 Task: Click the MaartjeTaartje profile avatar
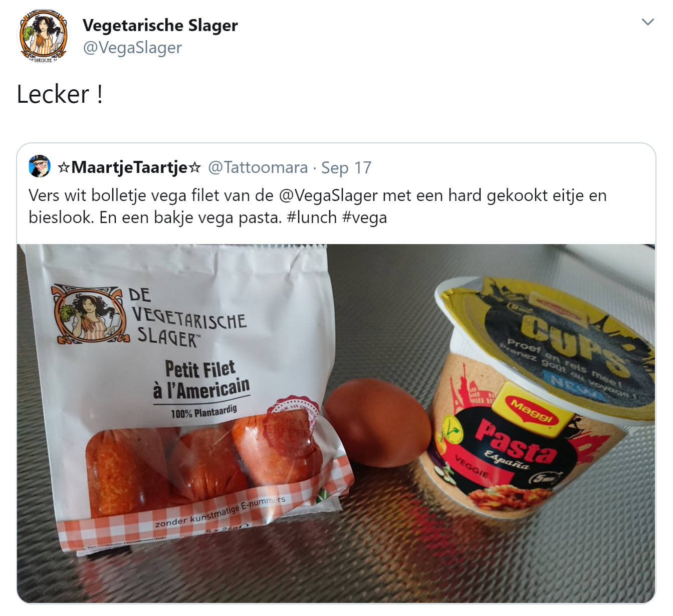[x=40, y=166]
